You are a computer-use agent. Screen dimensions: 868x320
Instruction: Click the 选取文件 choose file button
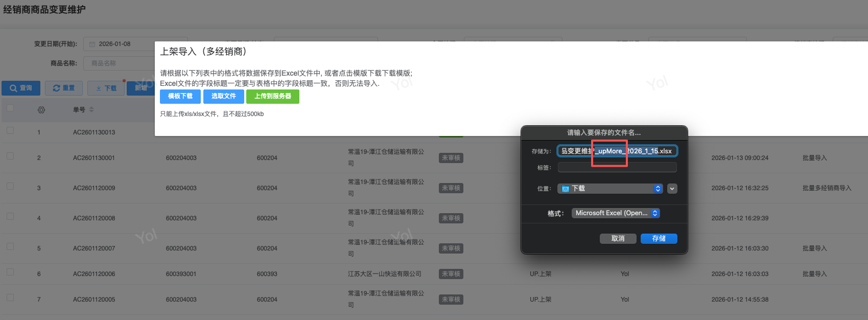[x=224, y=96]
